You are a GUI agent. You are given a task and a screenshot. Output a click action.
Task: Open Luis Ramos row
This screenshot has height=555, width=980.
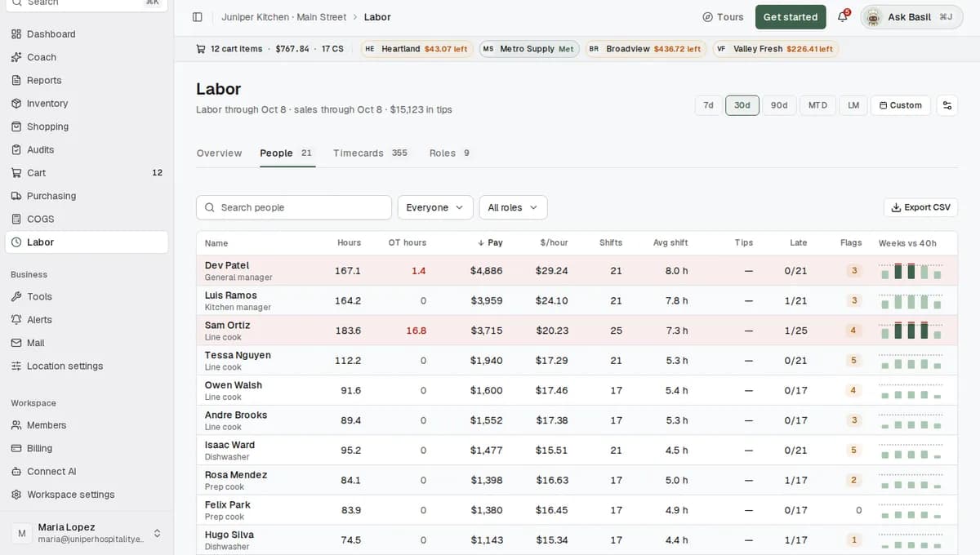[x=577, y=300]
